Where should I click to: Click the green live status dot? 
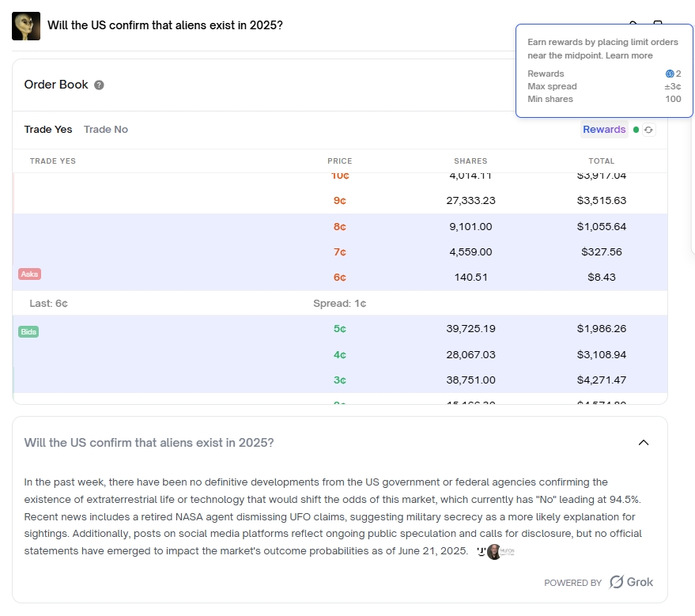636,130
